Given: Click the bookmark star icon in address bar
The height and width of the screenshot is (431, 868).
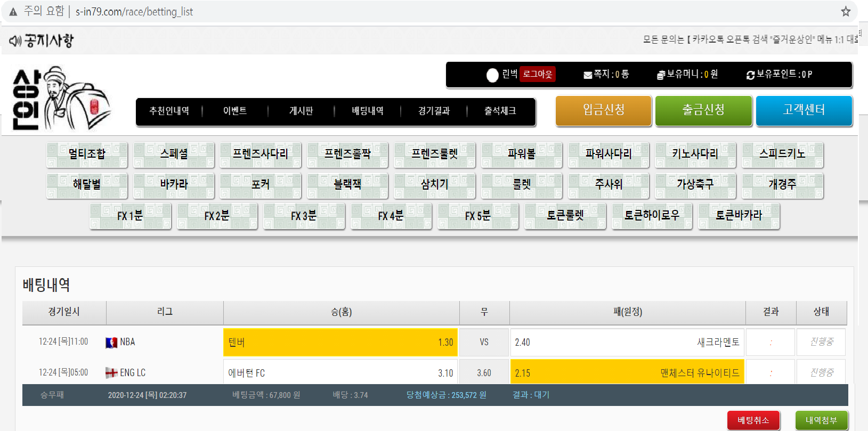Looking at the screenshot, I should [x=846, y=11].
